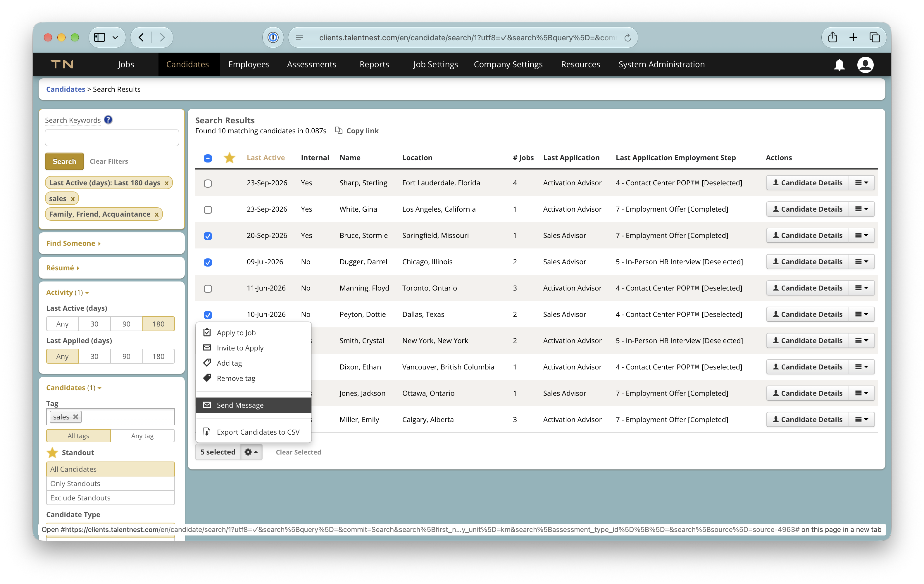This screenshot has height=584, width=924.
Task: Choose Export Candidates to CSV
Action: coord(253,432)
